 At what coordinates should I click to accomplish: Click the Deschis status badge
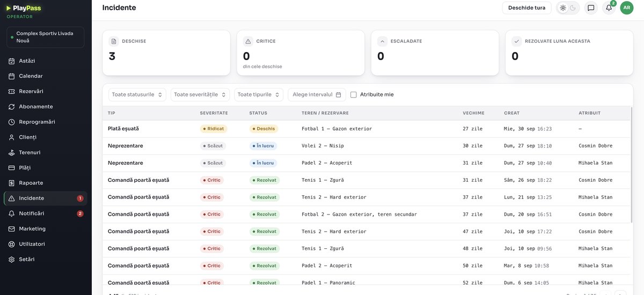click(264, 129)
